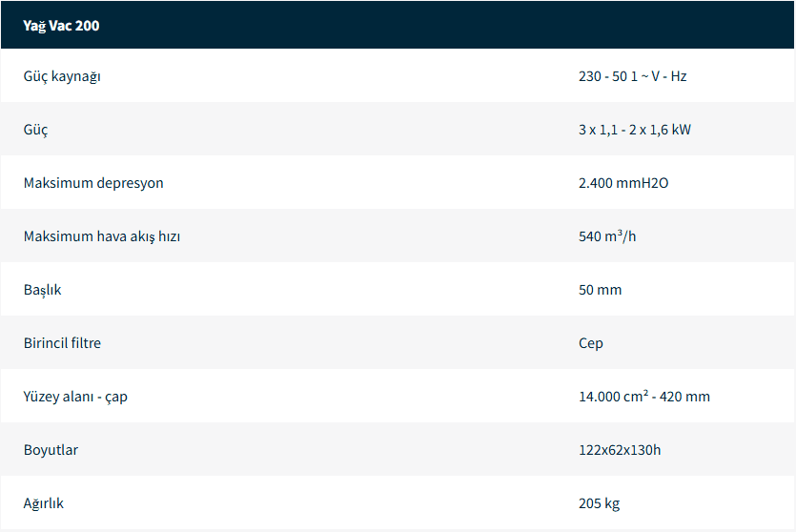Select the Maksimum hava akış hızı label
This screenshot has width=796, height=532.
(102, 236)
